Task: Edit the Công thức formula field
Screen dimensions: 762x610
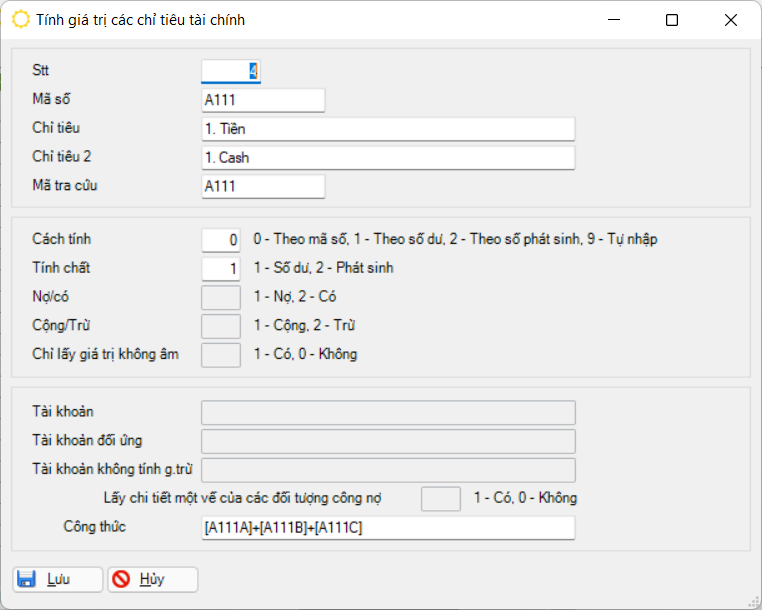Action: 388,528
